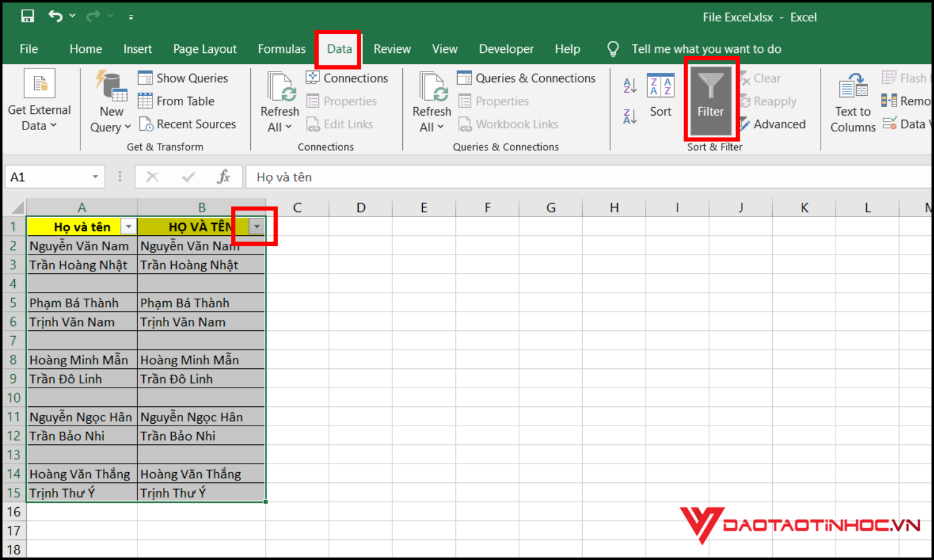This screenshot has height=560, width=934.
Task: Expand the Name Box dropdown arrow
Action: pyautogui.click(x=95, y=177)
